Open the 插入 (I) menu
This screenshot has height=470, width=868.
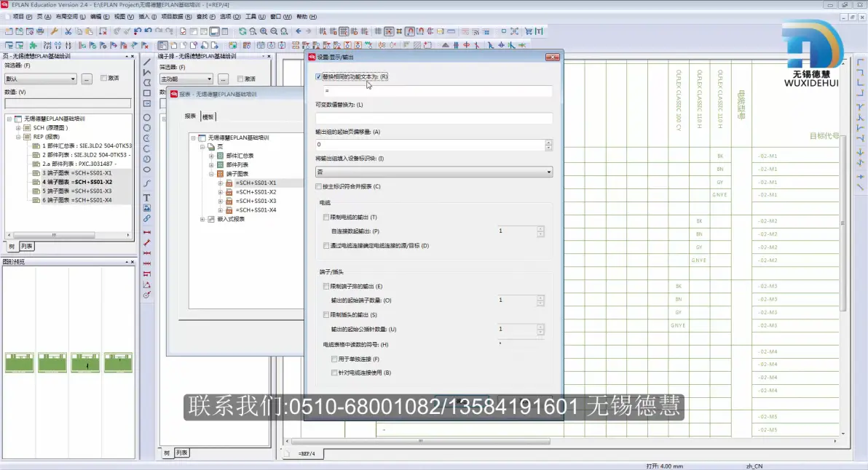pos(147,17)
